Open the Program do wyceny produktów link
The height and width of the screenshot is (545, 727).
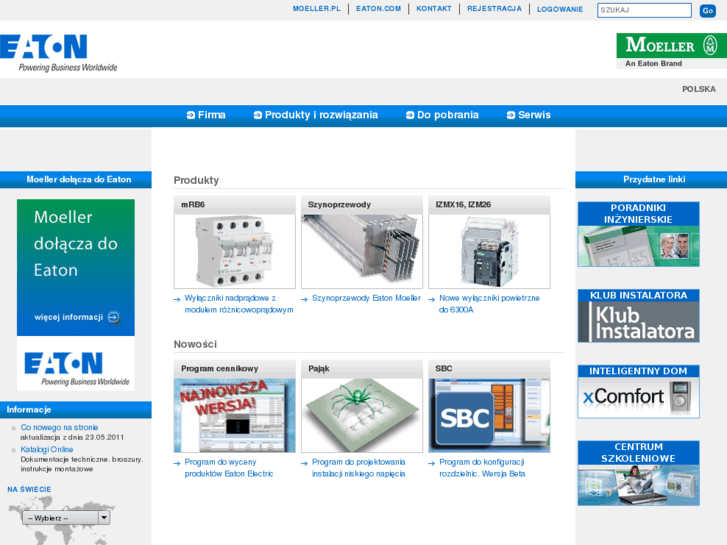(229, 468)
